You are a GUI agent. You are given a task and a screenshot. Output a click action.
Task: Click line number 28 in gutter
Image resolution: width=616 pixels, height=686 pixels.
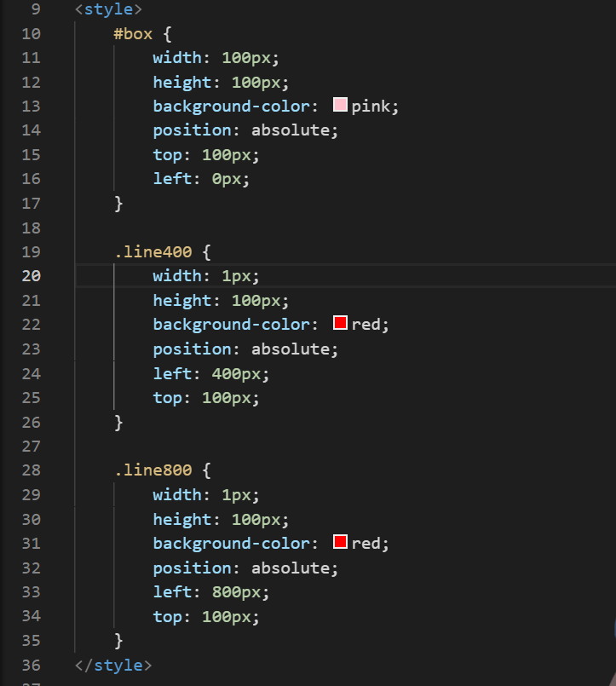pos(31,470)
